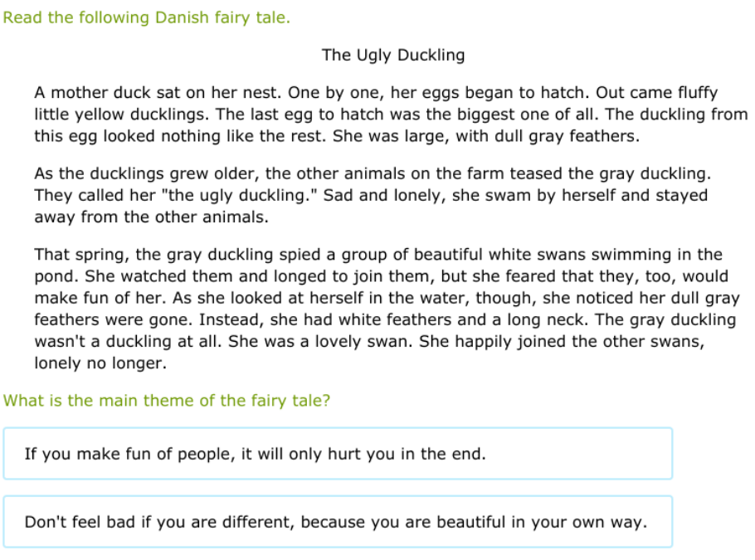Choose answer "Don't feel bad if you are different"

337,522
